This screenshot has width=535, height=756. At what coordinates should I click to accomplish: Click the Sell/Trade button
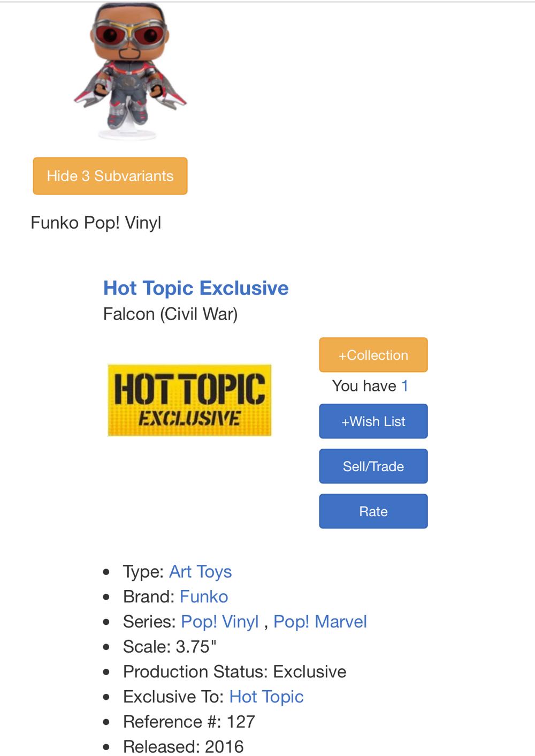coord(373,466)
